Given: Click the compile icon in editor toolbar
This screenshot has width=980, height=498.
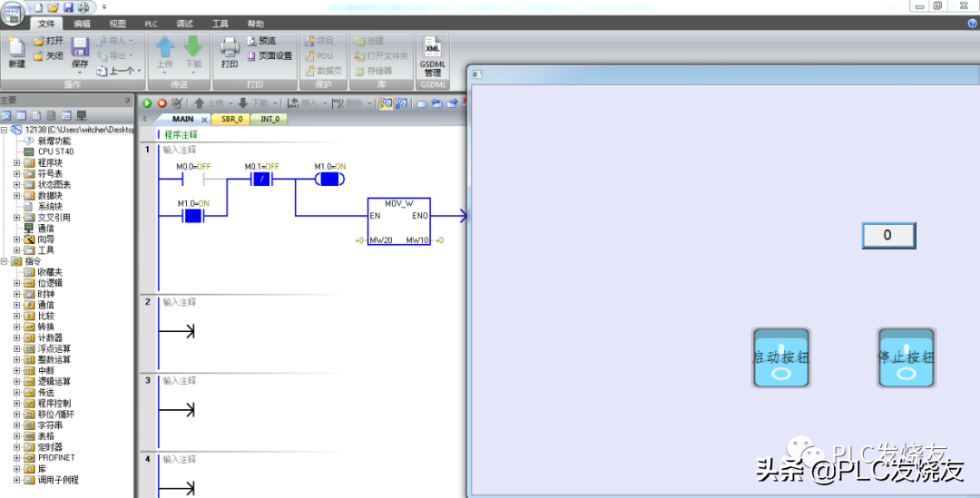Looking at the screenshot, I should [177, 103].
